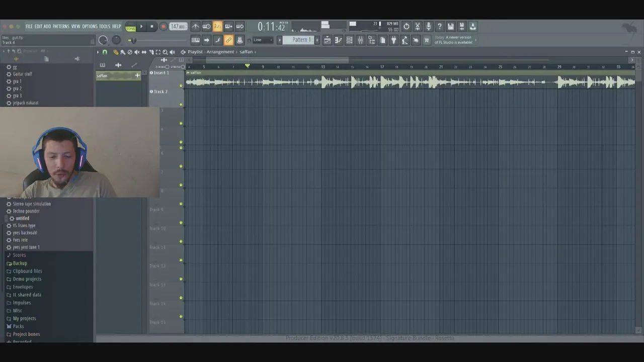Viewport: 644px width, 362px height.
Task: Toggle the magnet snap icon
Action: click(105, 52)
